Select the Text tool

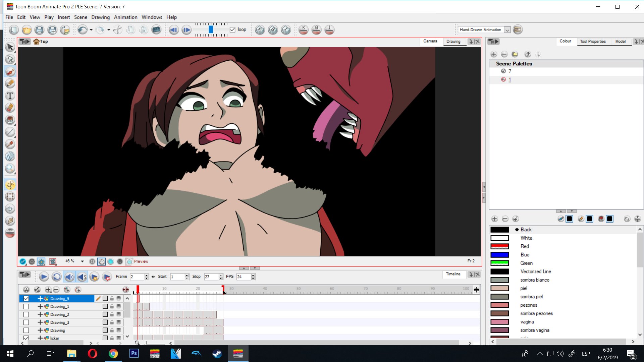pyautogui.click(x=10, y=96)
